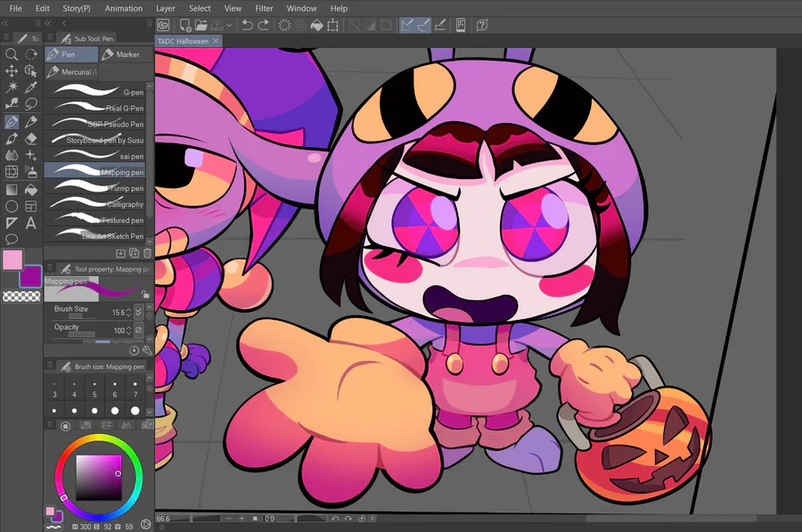Select the Zoom magnifier tool

pos(12,54)
